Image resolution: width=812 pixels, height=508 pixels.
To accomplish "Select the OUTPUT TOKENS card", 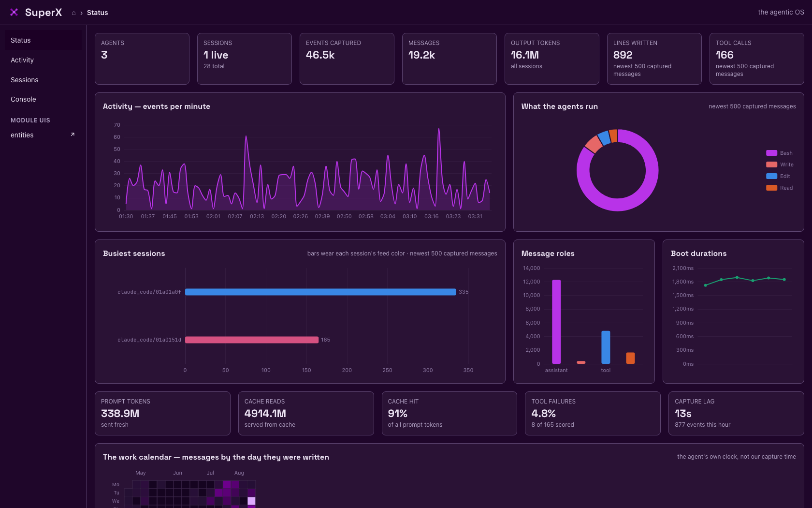I will click(552, 59).
